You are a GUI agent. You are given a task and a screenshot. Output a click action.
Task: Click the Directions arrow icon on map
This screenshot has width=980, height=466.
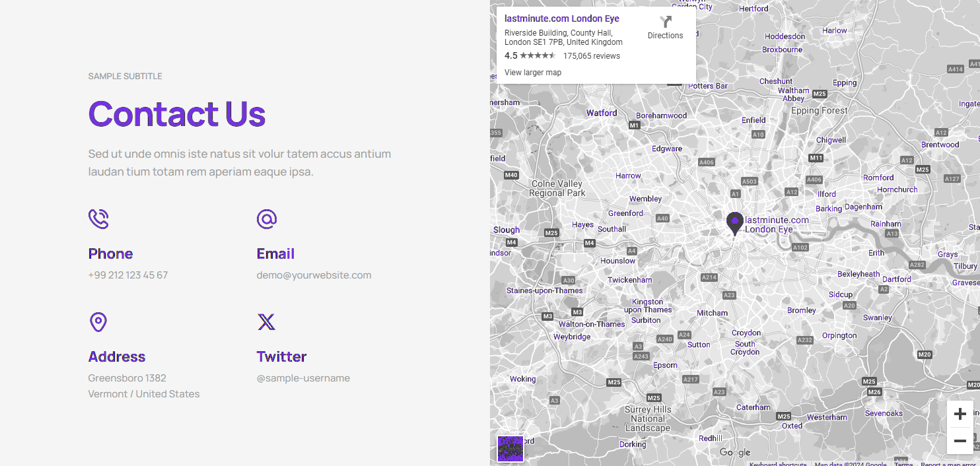[x=665, y=22]
